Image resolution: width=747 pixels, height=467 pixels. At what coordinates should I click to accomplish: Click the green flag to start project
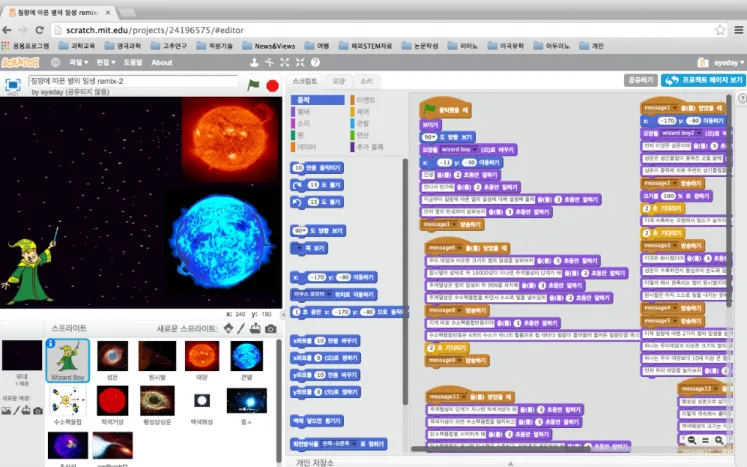pyautogui.click(x=253, y=85)
